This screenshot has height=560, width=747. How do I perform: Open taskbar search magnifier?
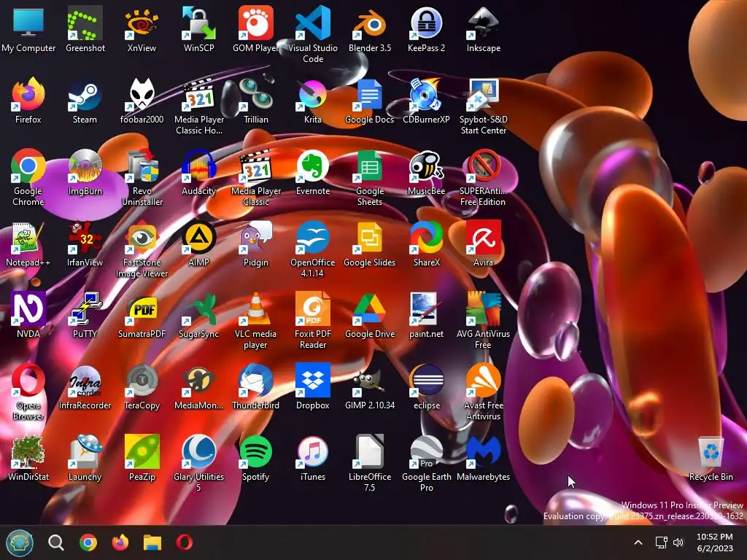55,542
